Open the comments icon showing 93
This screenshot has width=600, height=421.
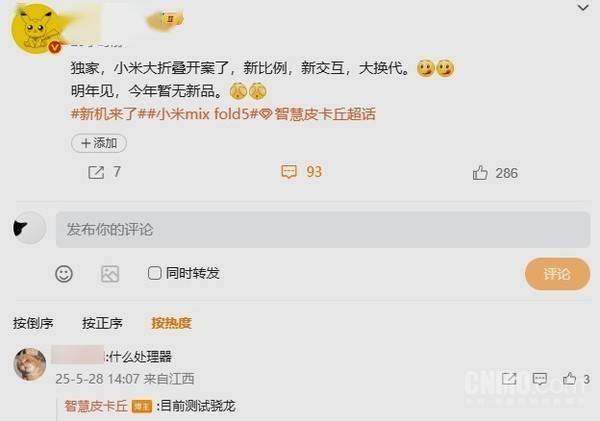[x=289, y=172]
